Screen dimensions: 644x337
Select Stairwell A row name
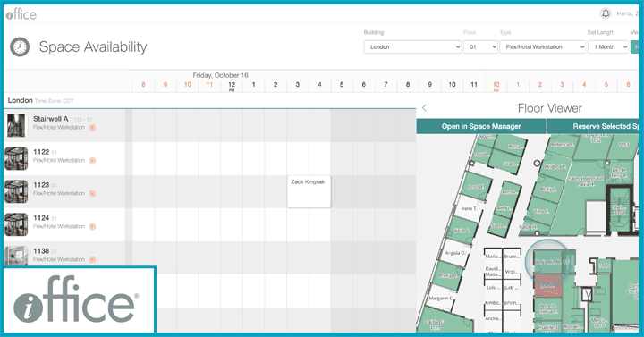(x=50, y=119)
